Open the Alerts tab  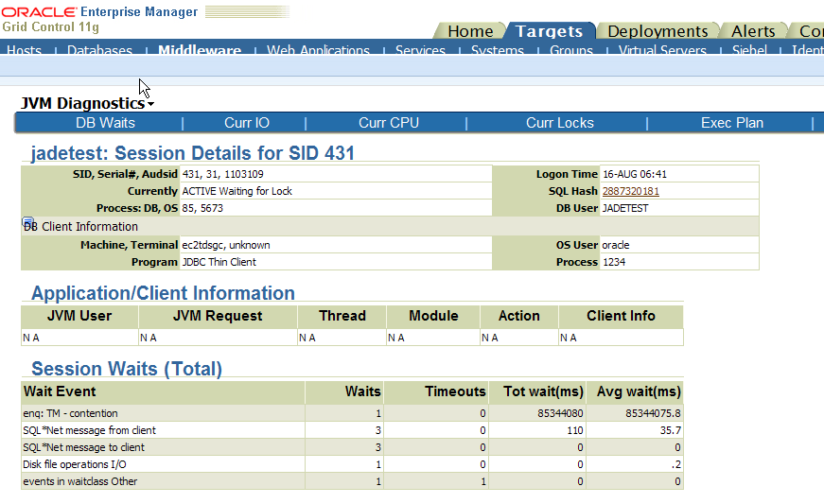[753, 31]
